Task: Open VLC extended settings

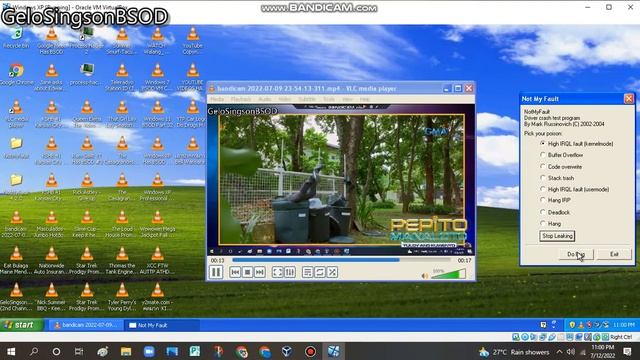Action: [290, 272]
